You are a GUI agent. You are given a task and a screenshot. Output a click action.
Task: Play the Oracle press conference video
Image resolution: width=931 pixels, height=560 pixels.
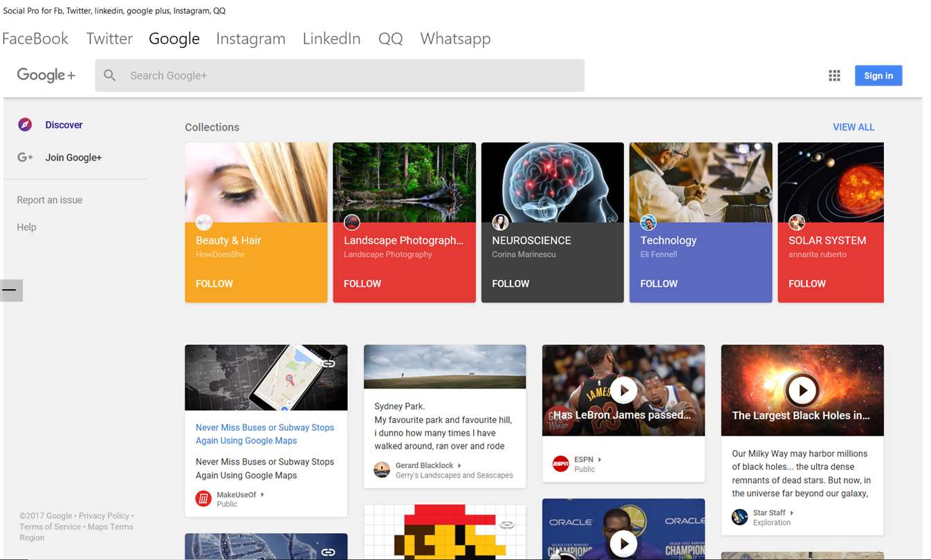click(623, 544)
